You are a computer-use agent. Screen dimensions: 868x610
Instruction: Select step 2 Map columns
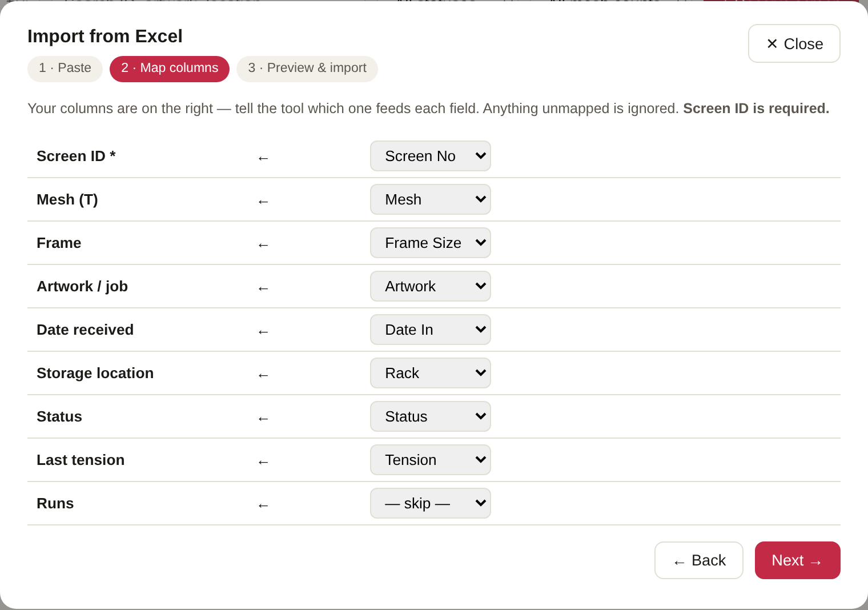(x=170, y=69)
